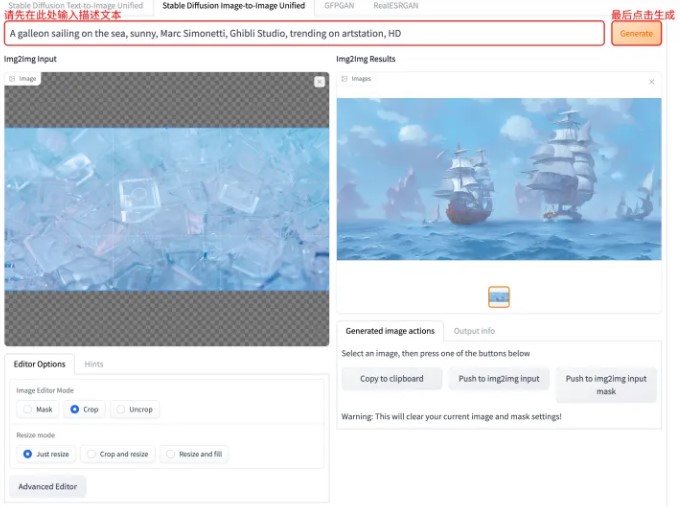Select the Mask editor mode
680x507 pixels.
point(38,409)
